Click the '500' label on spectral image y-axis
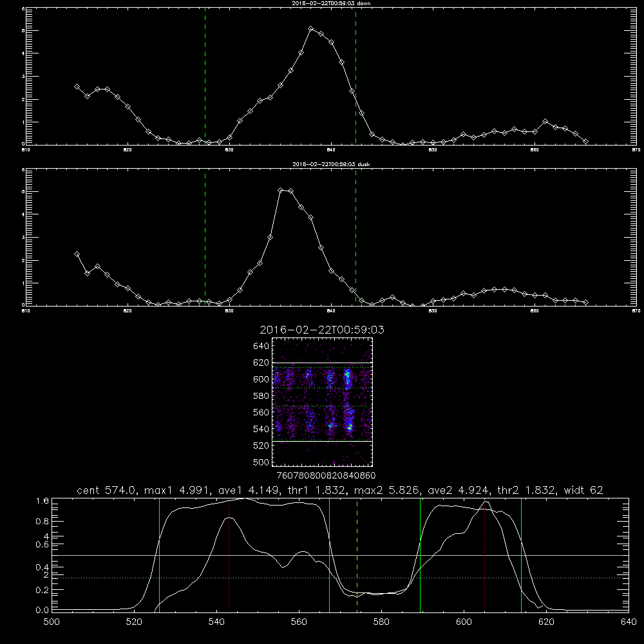This screenshot has width=644, height=644. [x=261, y=462]
